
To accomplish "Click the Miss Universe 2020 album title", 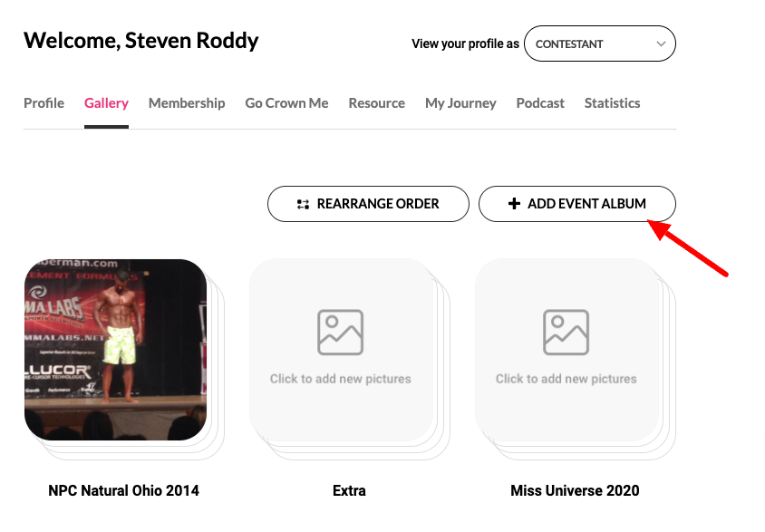I will coord(575,490).
